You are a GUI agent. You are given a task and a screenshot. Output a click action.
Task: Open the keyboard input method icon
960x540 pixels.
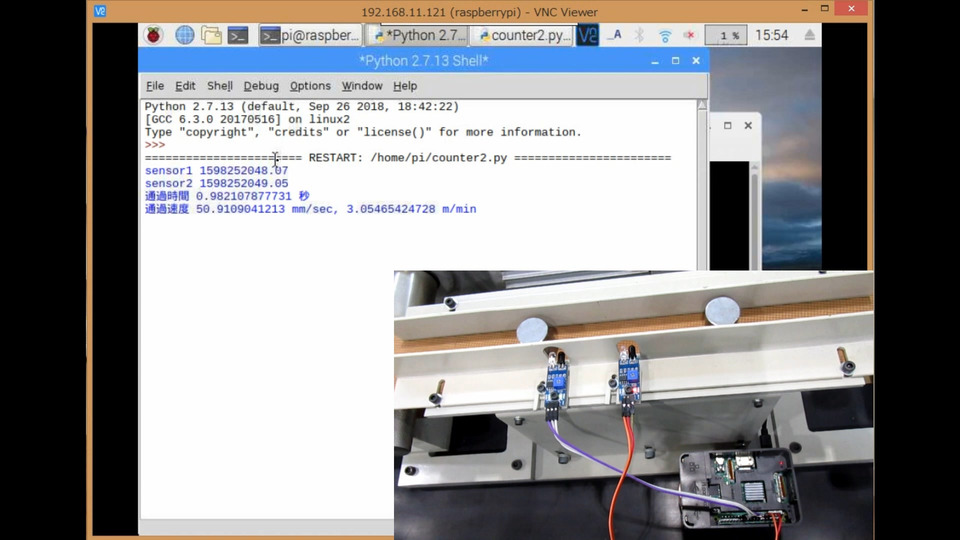(614, 36)
